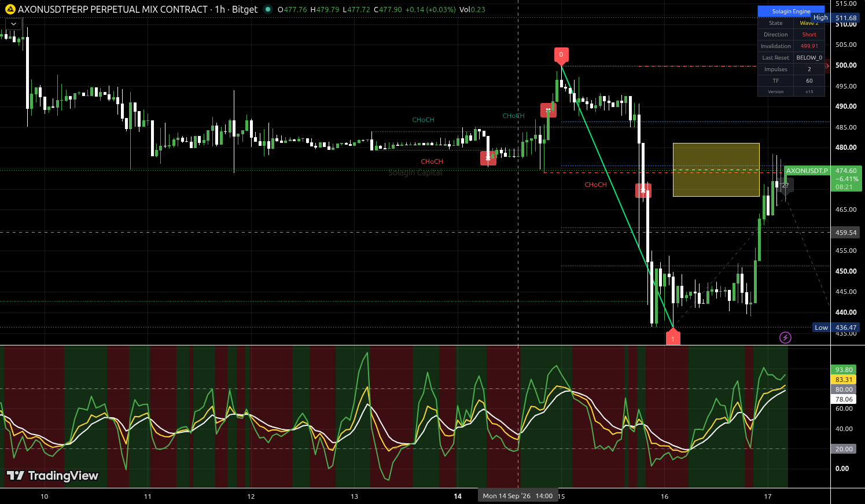Screen dimensions: 865x504
Task: Click the 20.00 lower band level label
Action: 844,449
